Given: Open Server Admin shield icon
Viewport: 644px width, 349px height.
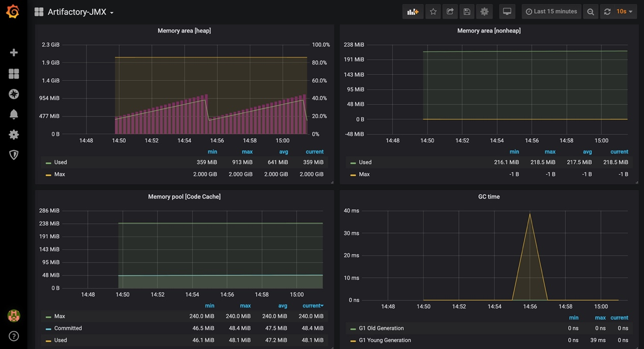Looking at the screenshot, I should [14, 155].
